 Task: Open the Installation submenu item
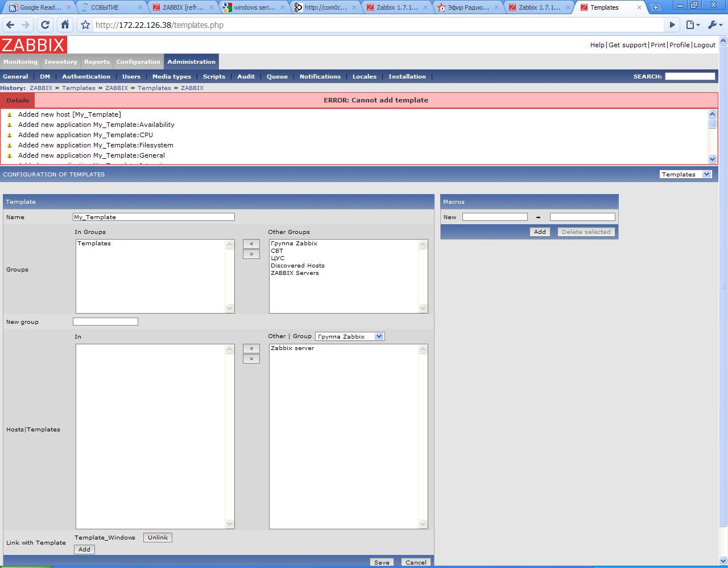407,77
